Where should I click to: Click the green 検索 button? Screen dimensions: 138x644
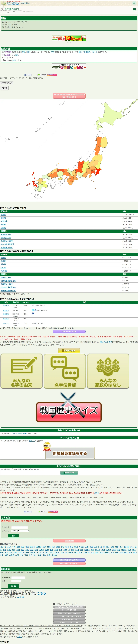[14, 536]
